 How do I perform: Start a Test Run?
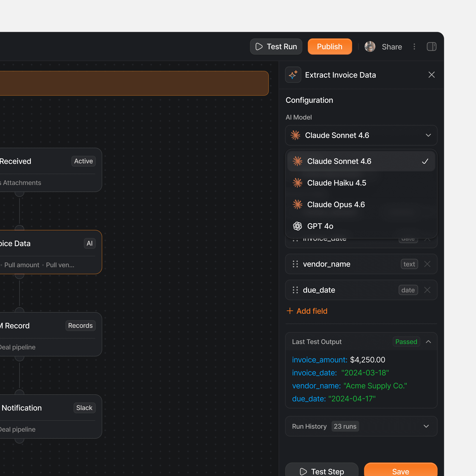(276, 47)
